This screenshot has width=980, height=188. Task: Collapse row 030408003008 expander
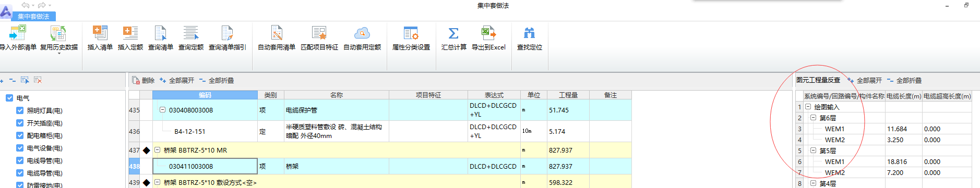coord(162,110)
